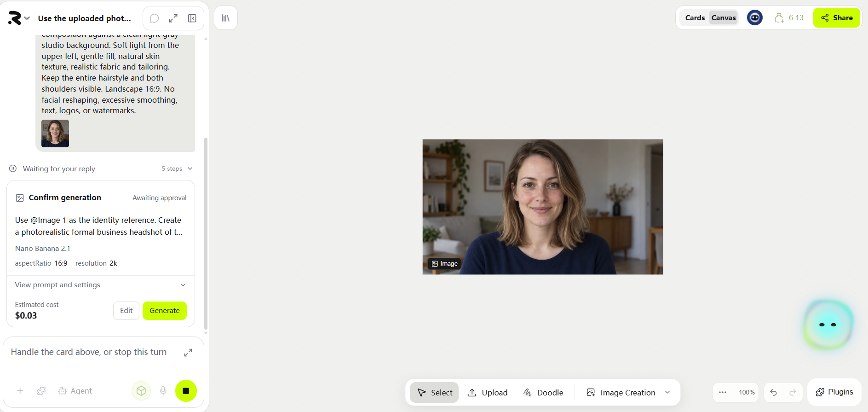Undo the last canvas action

(773, 393)
